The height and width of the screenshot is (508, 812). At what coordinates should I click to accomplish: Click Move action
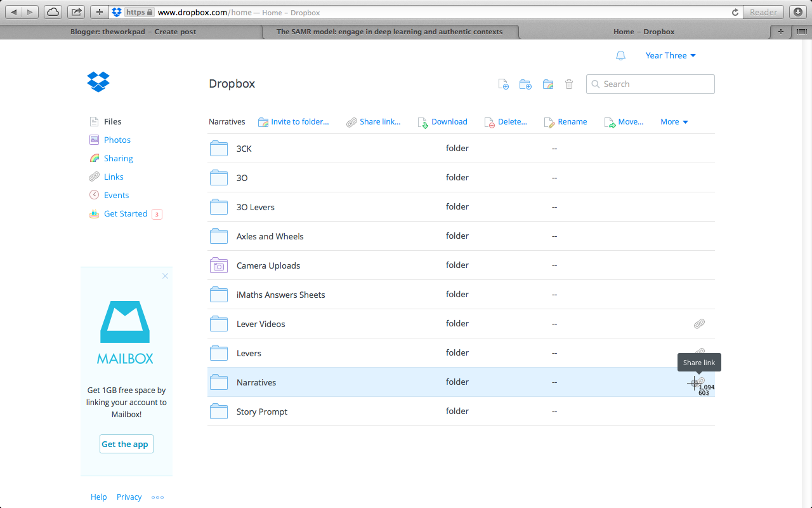(x=624, y=122)
